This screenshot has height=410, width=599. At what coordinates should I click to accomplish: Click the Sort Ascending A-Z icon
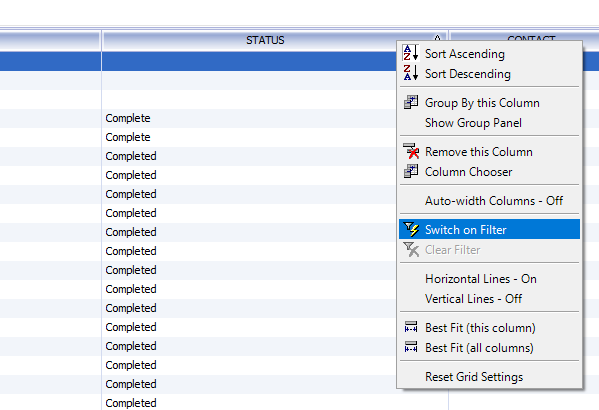point(411,53)
